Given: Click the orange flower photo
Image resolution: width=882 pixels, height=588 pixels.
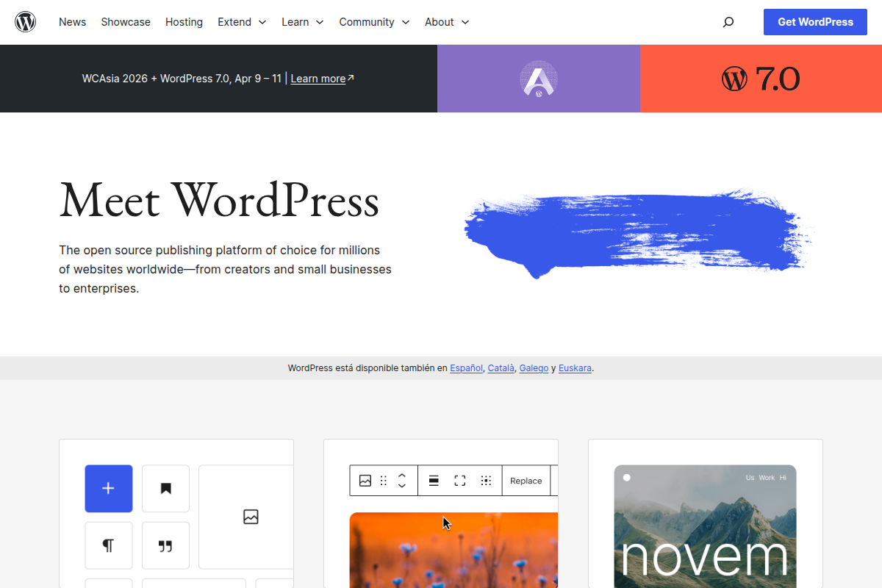Looking at the screenshot, I should click(x=453, y=550).
